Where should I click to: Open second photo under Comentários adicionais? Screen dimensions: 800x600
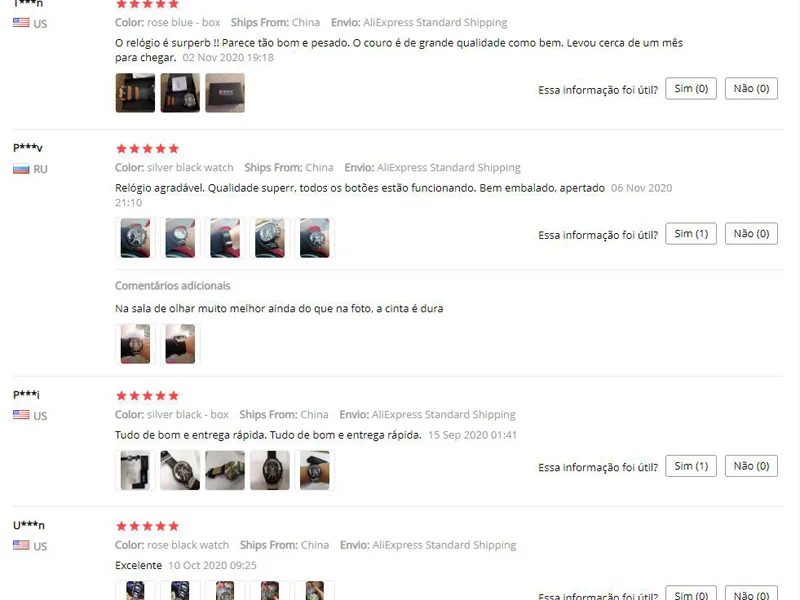[x=180, y=344]
